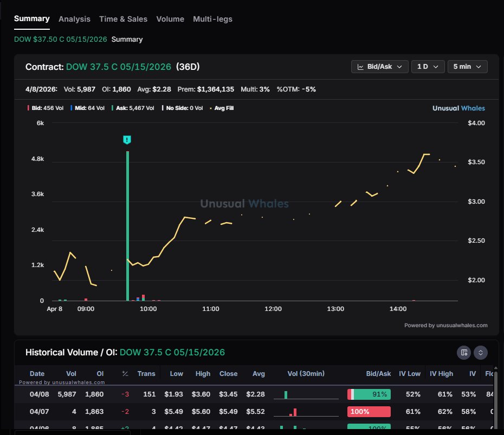Click the 91% bid/ask bar for 04/08
This screenshot has height=435, width=504.
click(x=369, y=394)
